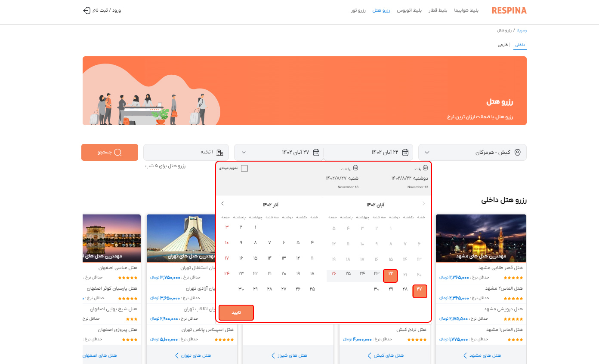Viewport: 599px width, 364px height.
Task: Select day ۳۰ in the آبان ۱۴۰۲ calendar
Action: pyautogui.click(x=377, y=289)
